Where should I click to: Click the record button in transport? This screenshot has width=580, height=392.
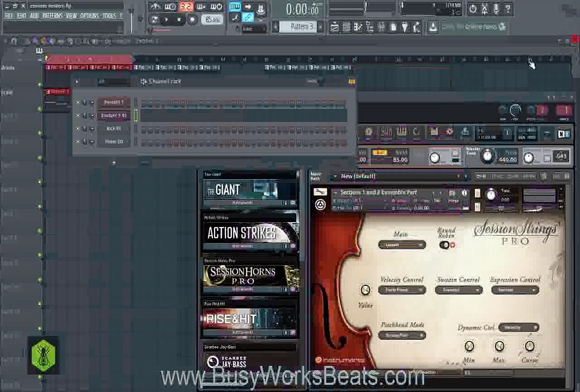click(x=192, y=19)
